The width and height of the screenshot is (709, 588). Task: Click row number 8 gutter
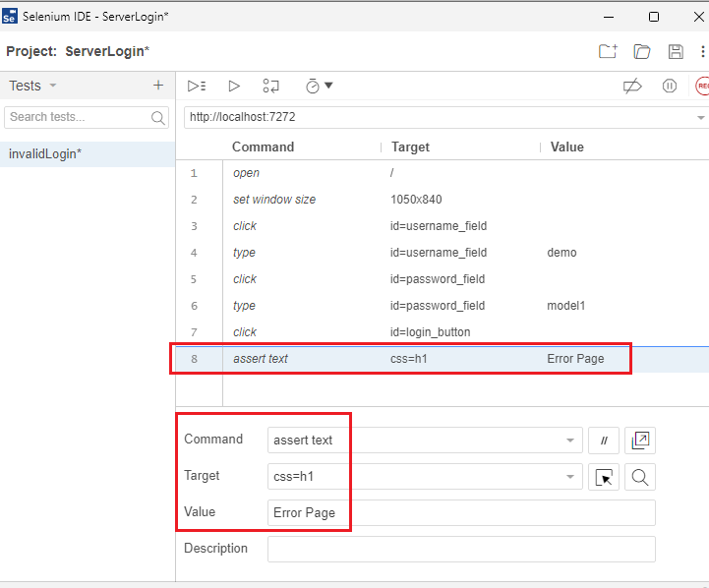coord(194,359)
